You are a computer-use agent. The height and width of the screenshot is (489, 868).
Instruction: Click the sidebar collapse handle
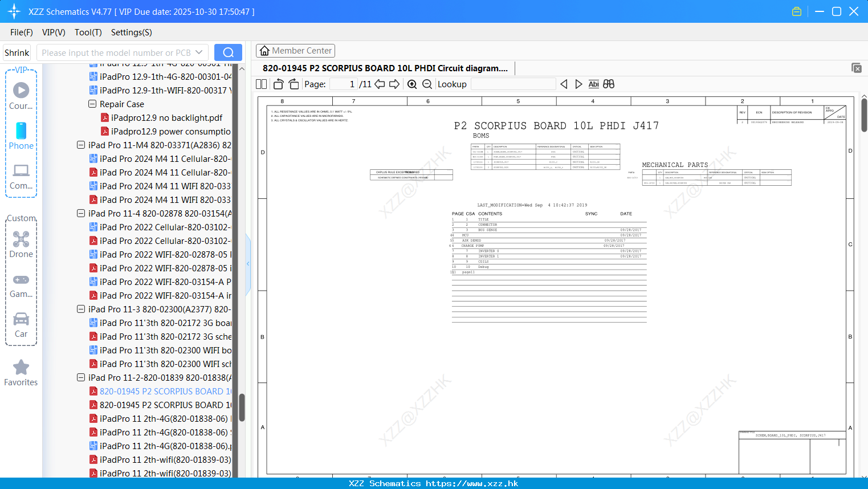click(x=248, y=264)
